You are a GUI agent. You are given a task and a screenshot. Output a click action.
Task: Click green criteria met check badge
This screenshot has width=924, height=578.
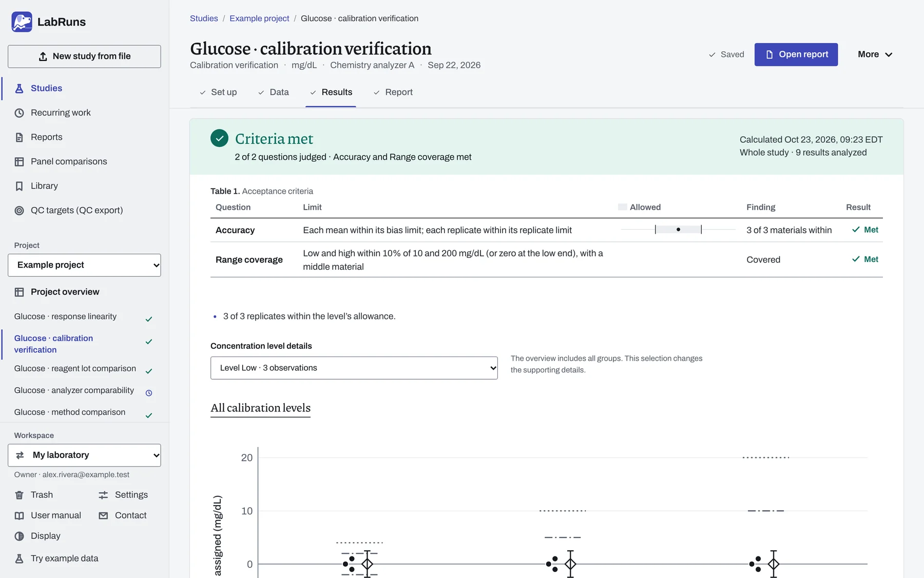219,138
